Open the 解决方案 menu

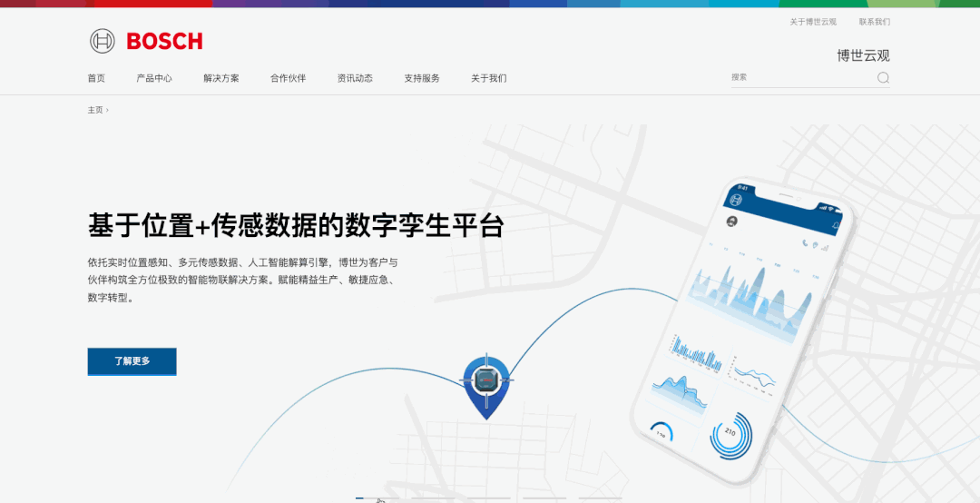point(221,78)
